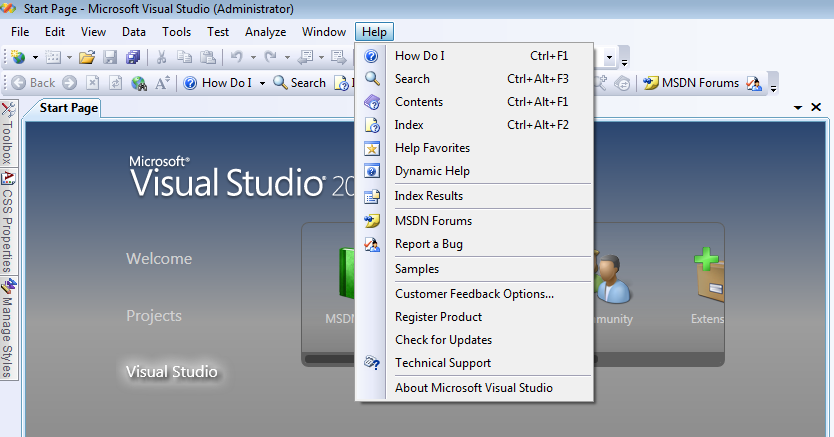Image resolution: width=834 pixels, height=437 pixels.
Task: Choose Report a Bug in Help menu
Action: click(474, 243)
